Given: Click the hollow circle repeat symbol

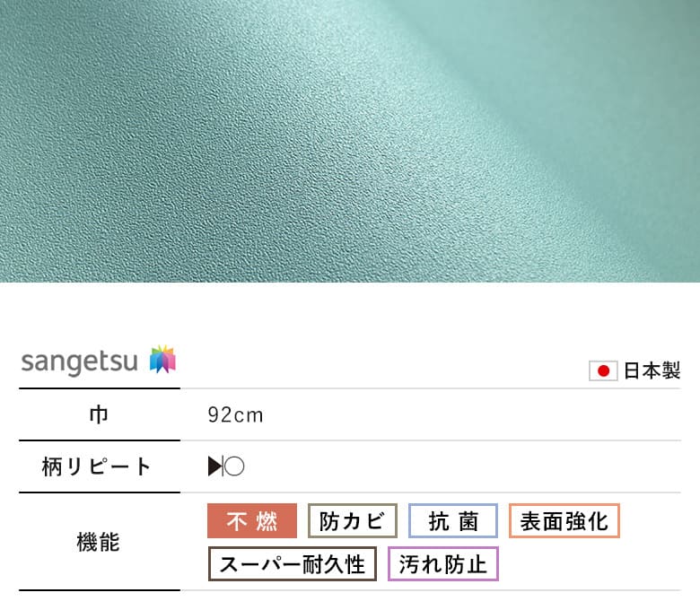Looking at the screenshot, I should 234,466.
